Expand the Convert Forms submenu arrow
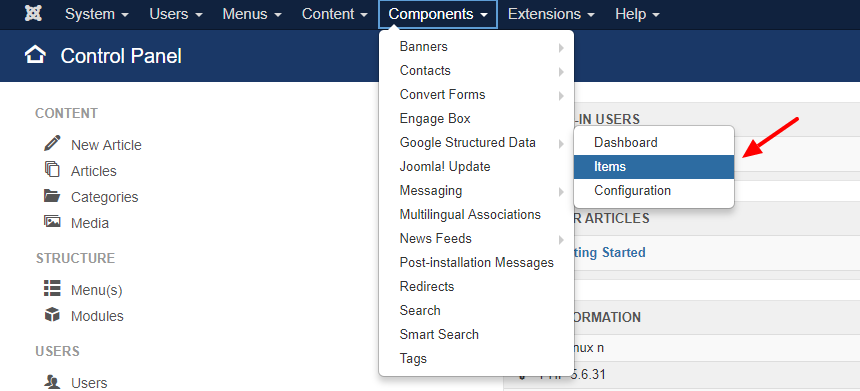The image size is (860, 391). point(561,96)
